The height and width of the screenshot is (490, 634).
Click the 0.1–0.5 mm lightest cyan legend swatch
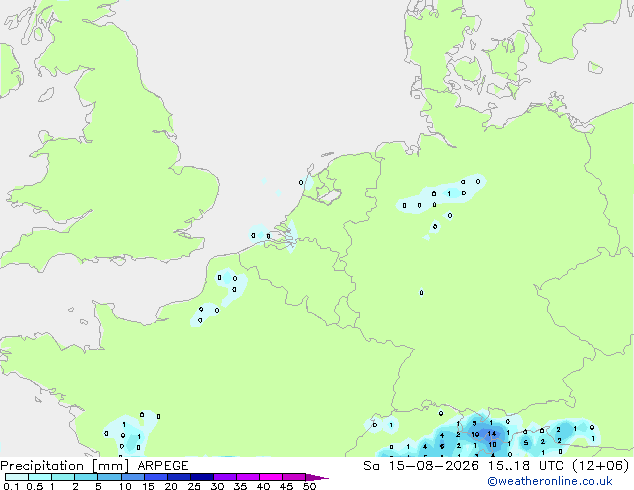[x=17, y=477]
